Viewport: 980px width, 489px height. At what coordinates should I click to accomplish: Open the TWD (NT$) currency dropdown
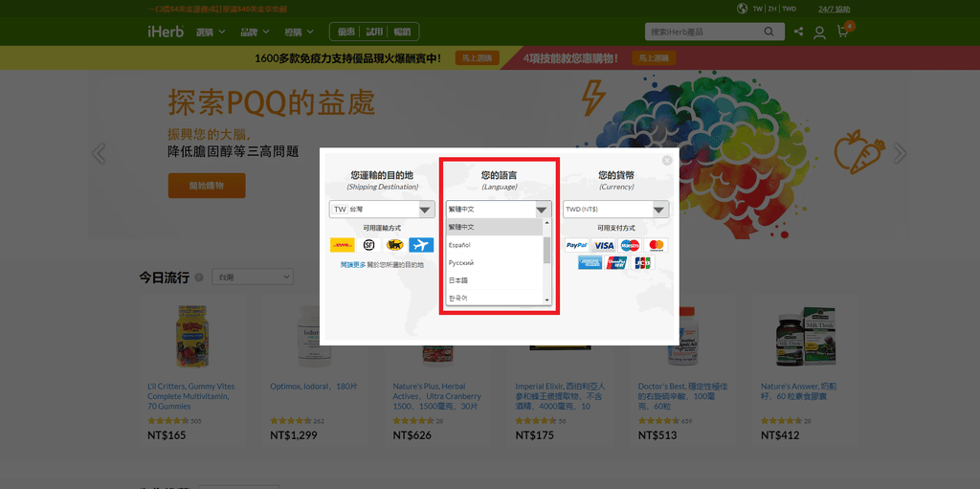pyautogui.click(x=615, y=210)
